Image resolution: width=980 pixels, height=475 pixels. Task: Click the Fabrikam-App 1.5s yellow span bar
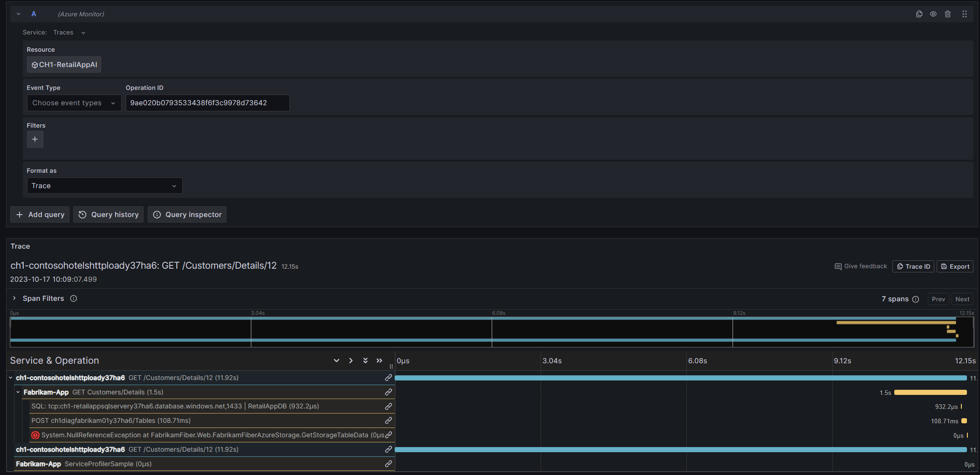click(930, 393)
